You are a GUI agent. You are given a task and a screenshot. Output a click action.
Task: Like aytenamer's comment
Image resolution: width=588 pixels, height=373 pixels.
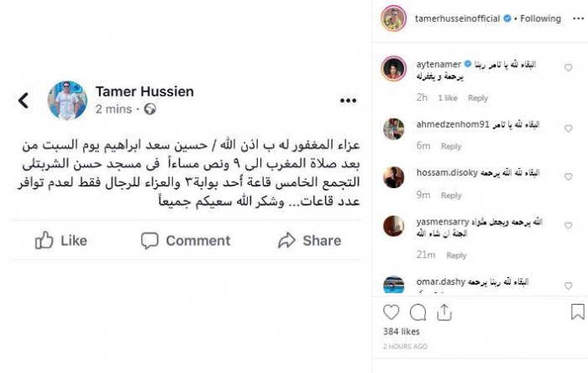click(569, 68)
